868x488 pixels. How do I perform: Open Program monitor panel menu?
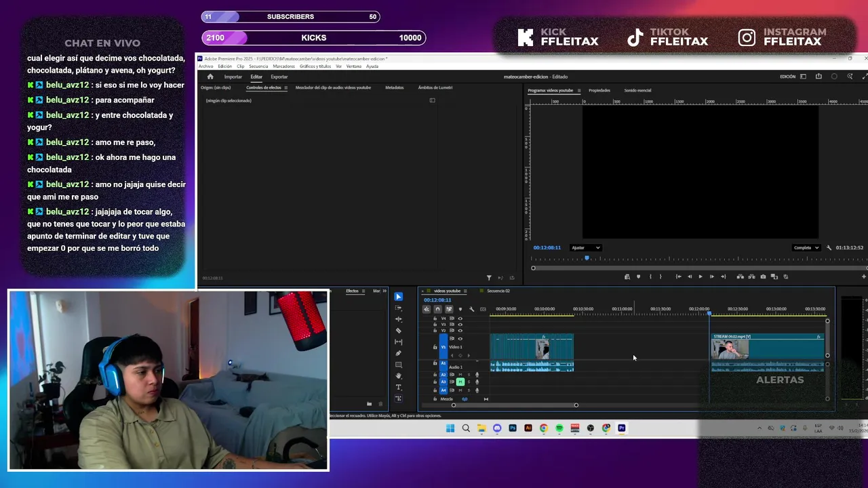(578, 90)
